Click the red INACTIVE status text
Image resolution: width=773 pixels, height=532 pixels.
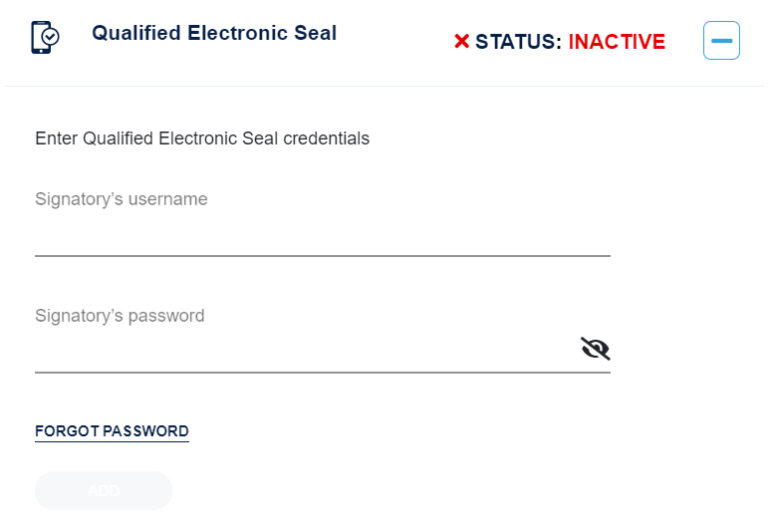[617, 42]
